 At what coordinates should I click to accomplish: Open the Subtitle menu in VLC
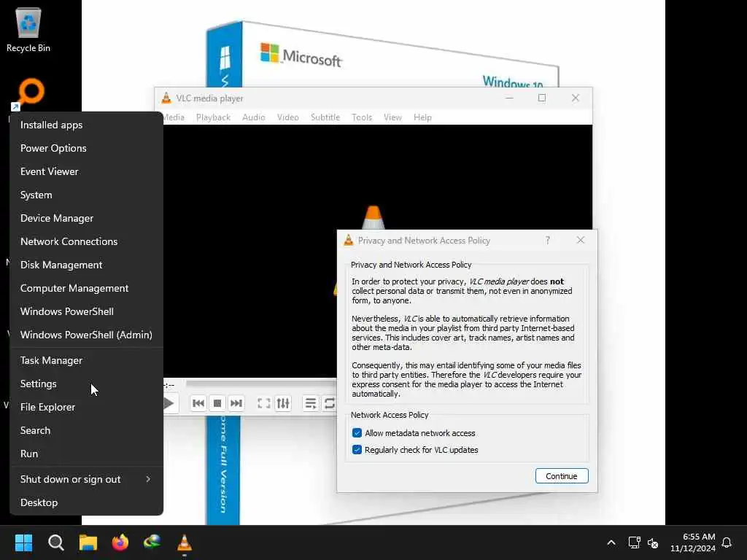325,117
